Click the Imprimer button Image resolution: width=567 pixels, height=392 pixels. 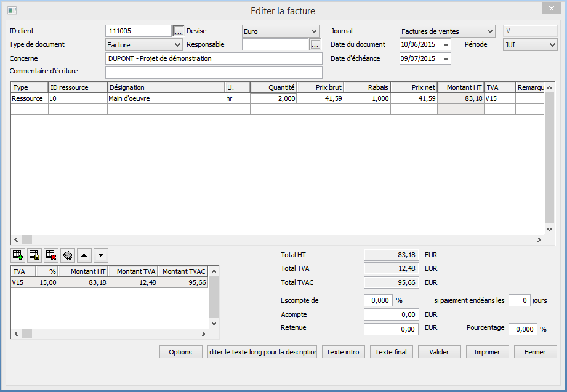click(x=487, y=352)
